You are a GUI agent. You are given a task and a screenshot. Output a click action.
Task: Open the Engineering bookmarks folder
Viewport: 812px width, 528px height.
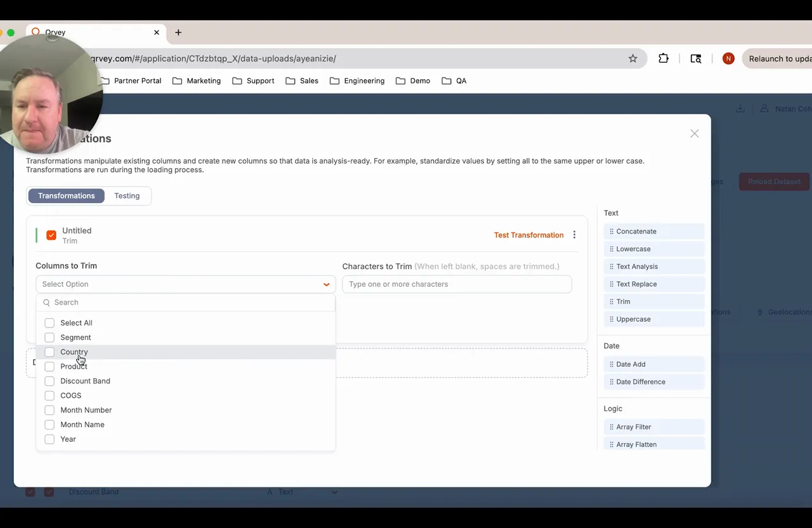357,81
